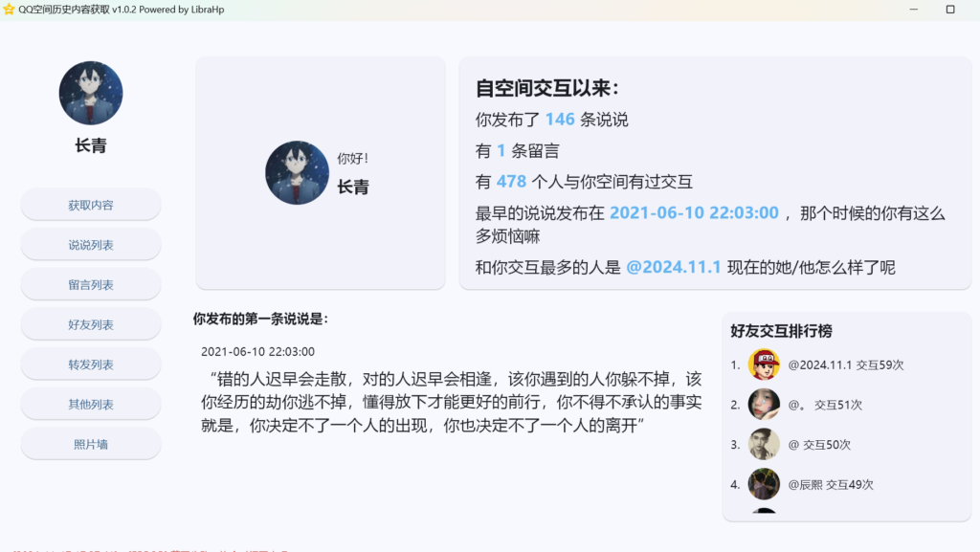
Task: Maximize the application window
Action: click(950, 10)
